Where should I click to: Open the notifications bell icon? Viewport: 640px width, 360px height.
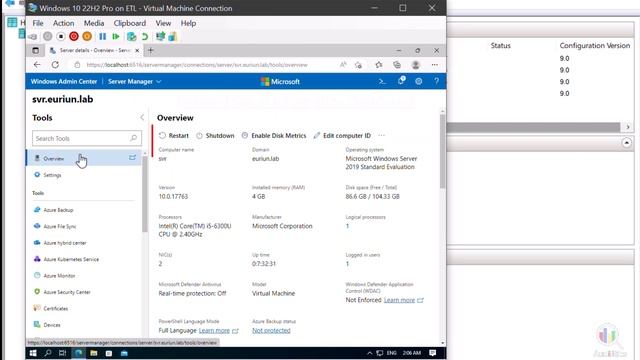coord(401,81)
